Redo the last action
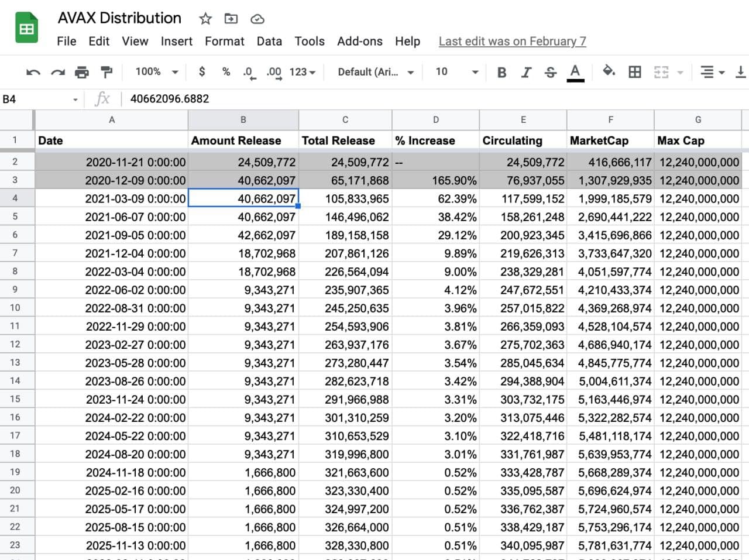This screenshot has width=749, height=560. 57,72
